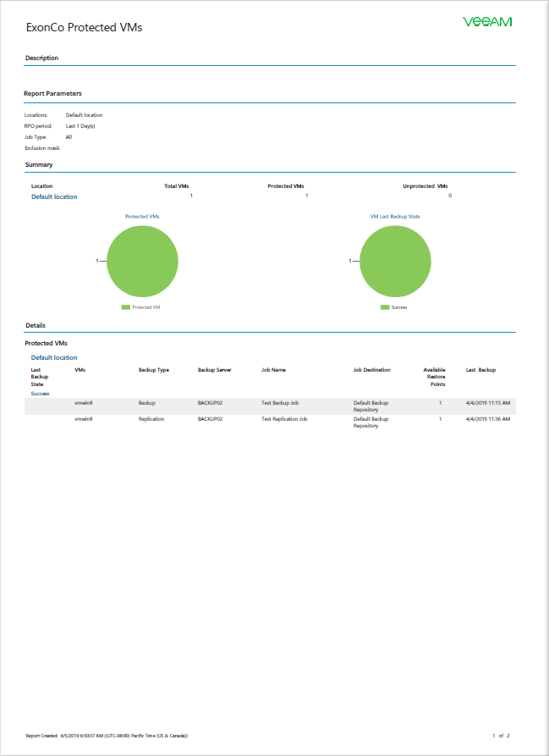This screenshot has height=756, width=549.
Task: Click the Veeam logo
Action: pyautogui.click(x=487, y=22)
